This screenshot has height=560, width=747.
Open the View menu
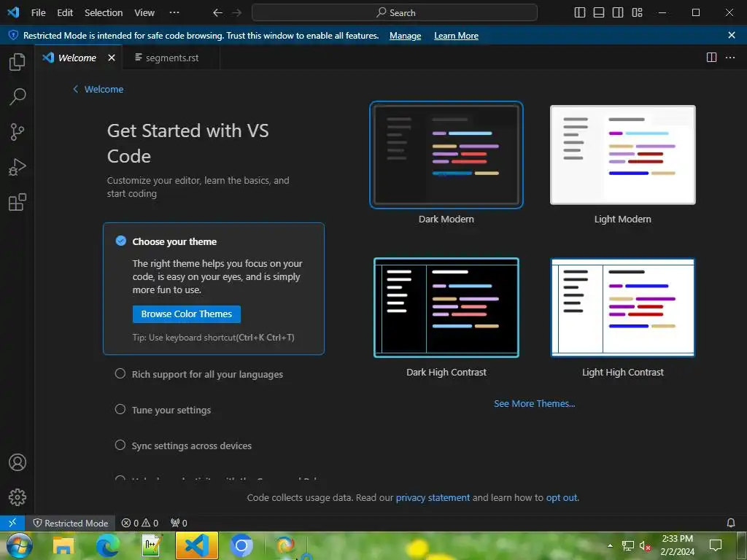click(x=144, y=12)
